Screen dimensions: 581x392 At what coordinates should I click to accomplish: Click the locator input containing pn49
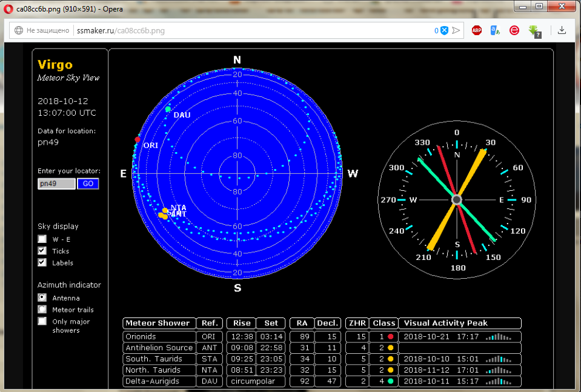[56, 184]
